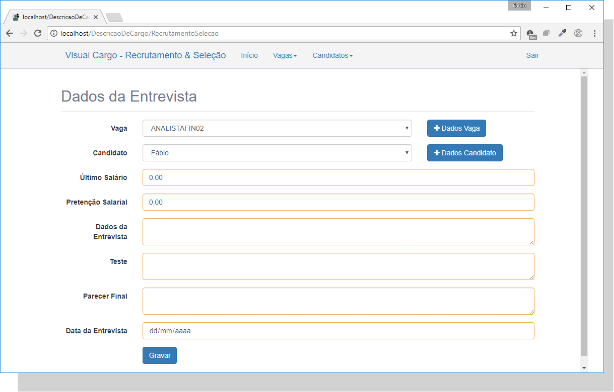This screenshot has width=614, height=392.
Task: Expand the Vagas menu
Action: point(285,56)
